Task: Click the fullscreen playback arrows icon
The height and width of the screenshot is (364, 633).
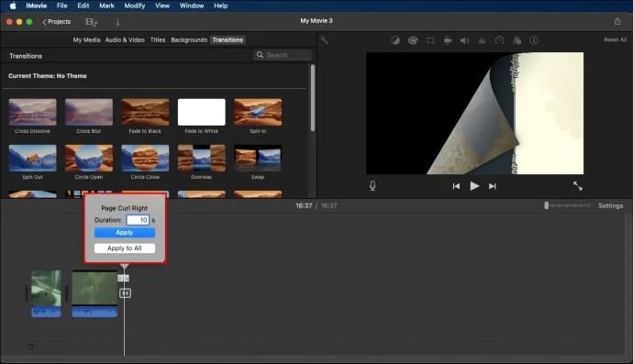Action: pos(578,185)
